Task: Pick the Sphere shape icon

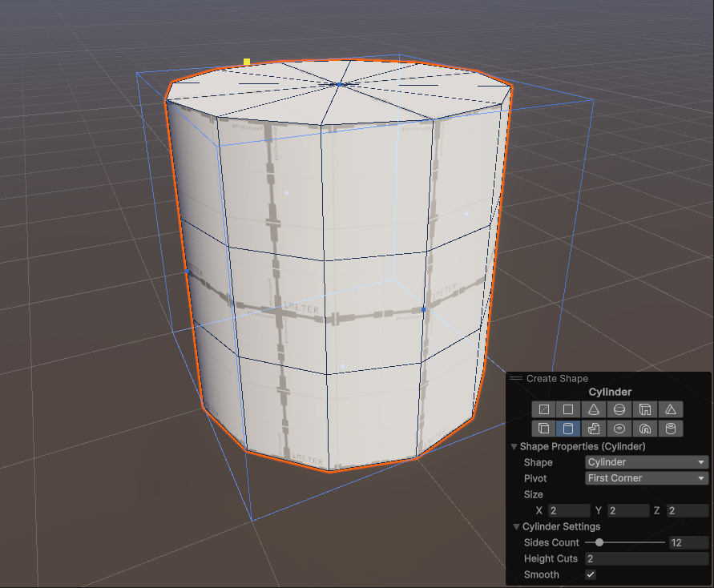Action: [x=619, y=409]
